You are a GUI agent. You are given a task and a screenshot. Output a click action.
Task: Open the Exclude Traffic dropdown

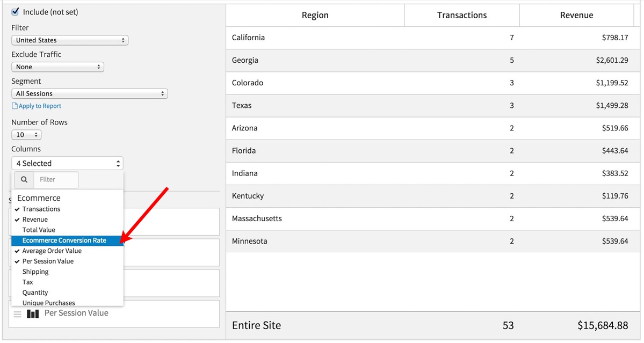[57, 67]
